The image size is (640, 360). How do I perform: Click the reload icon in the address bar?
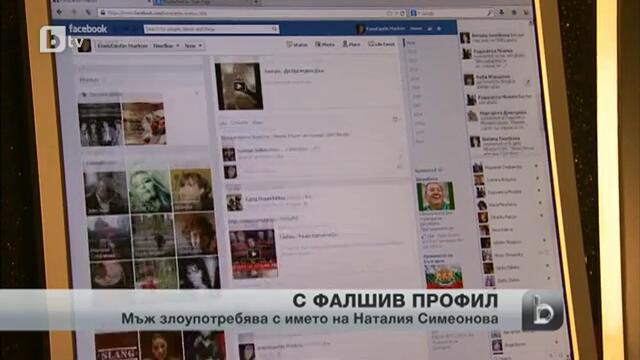[x=402, y=13]
